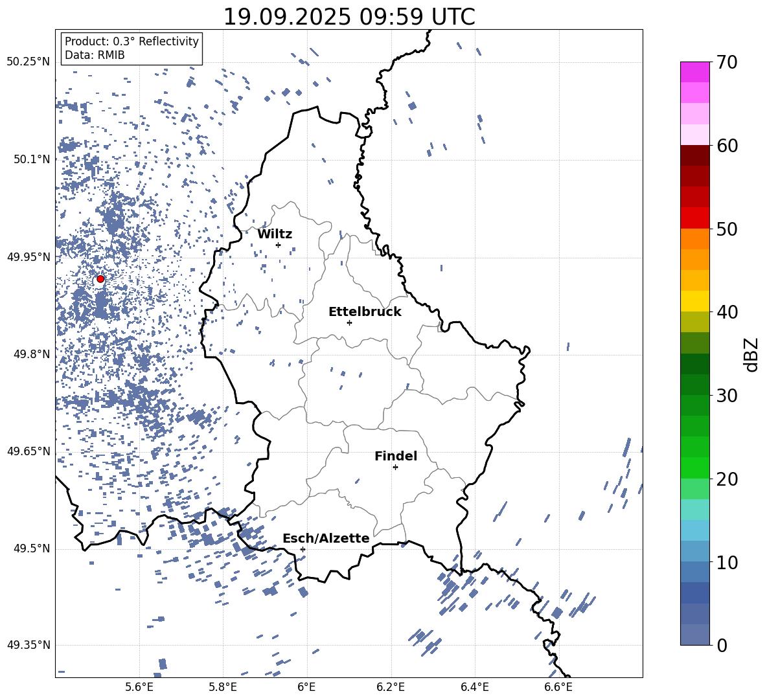The height and width of the screenshot is (700, 767).
Task: Click the Product 0.3° Reflectivity info box
Action: coord(132,48)
